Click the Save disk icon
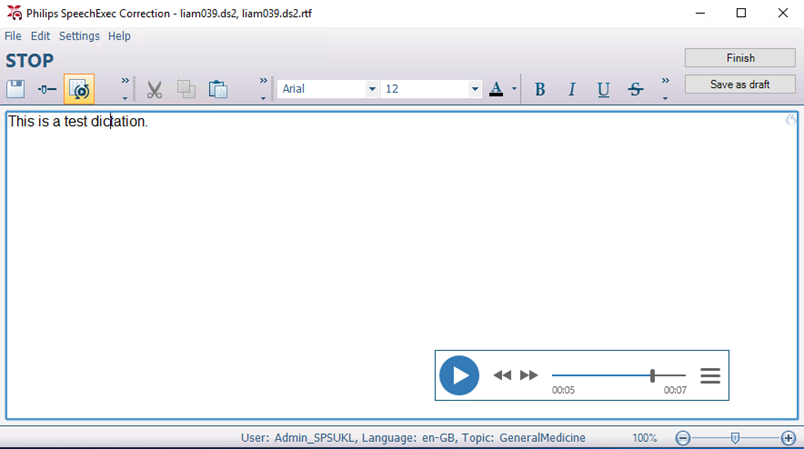 16,89
